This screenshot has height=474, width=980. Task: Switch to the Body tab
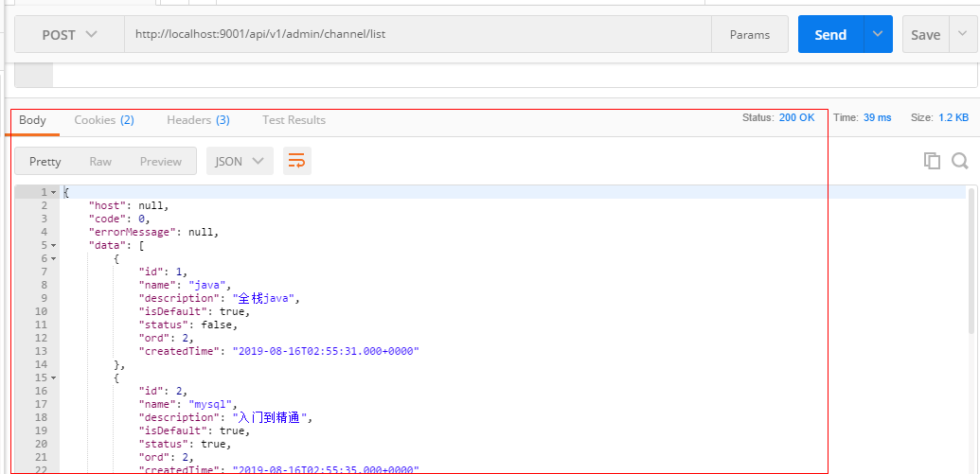pyautogui.click(x=32, y=120)
